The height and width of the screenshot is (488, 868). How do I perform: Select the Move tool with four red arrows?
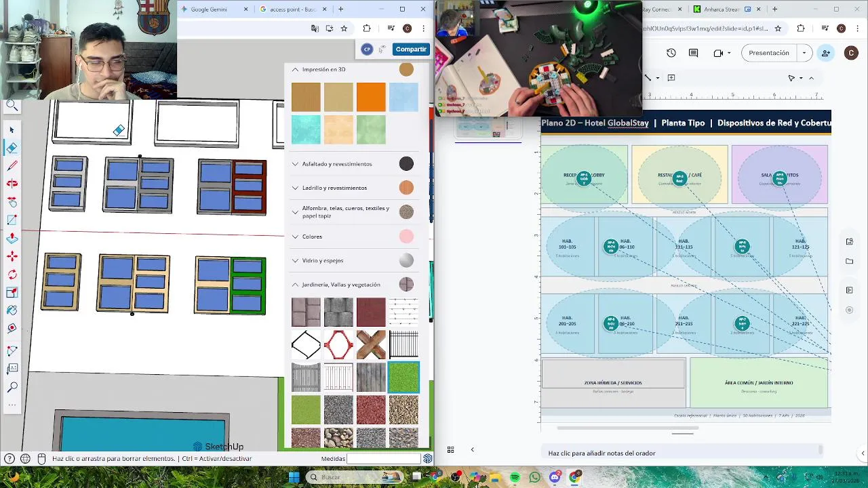pos(12,257)
